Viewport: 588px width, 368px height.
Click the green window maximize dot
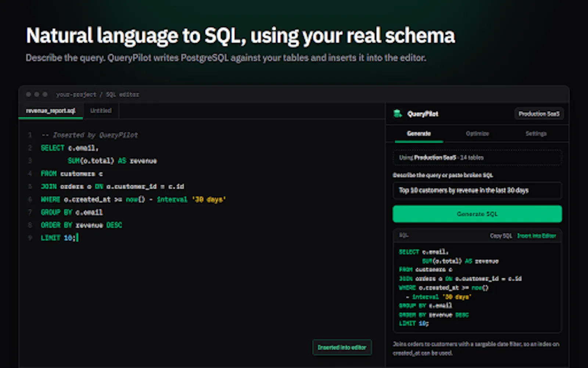tap(45, 95)
